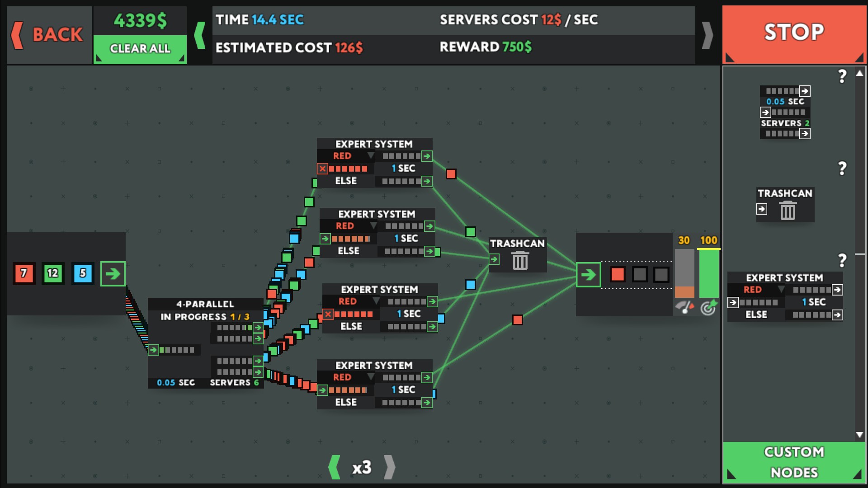
Task: Click bottom Expert System RED output port
Action: (427, 377)
